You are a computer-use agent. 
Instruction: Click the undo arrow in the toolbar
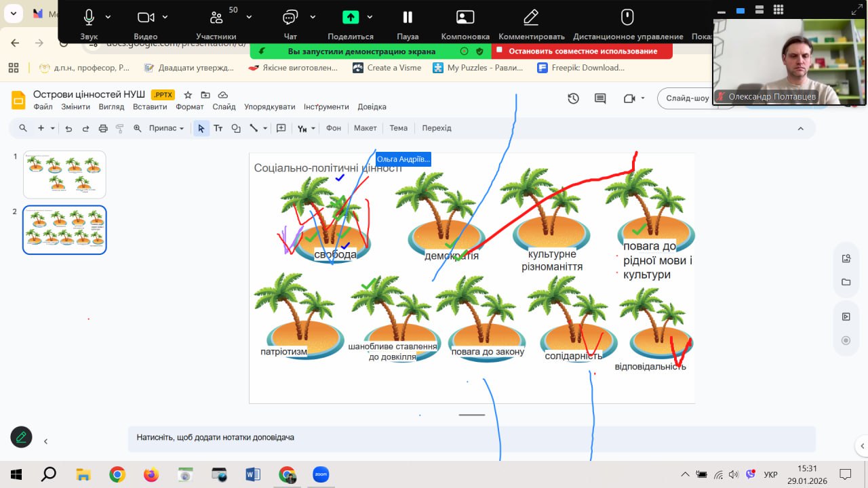coord(68,128)
